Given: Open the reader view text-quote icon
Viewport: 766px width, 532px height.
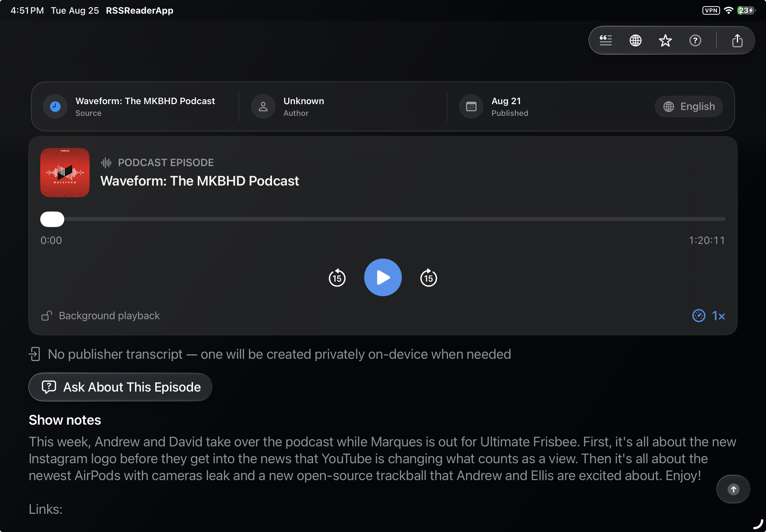Looking at the screenshot, I should [606, 40].
